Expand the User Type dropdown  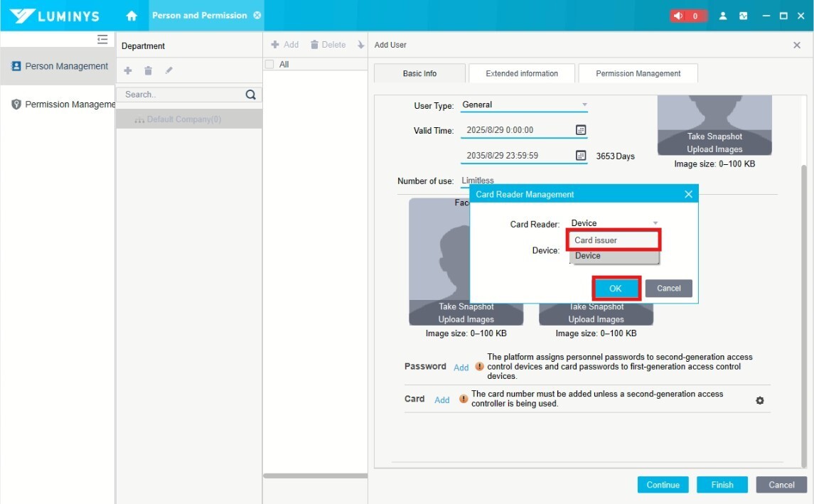coord(584,104)
